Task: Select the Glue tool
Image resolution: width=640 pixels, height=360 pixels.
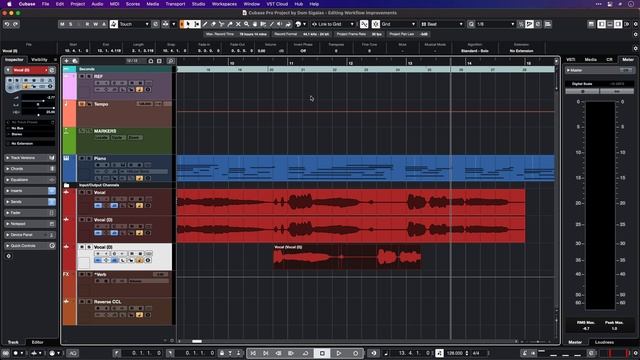Action: click(230, 24)
